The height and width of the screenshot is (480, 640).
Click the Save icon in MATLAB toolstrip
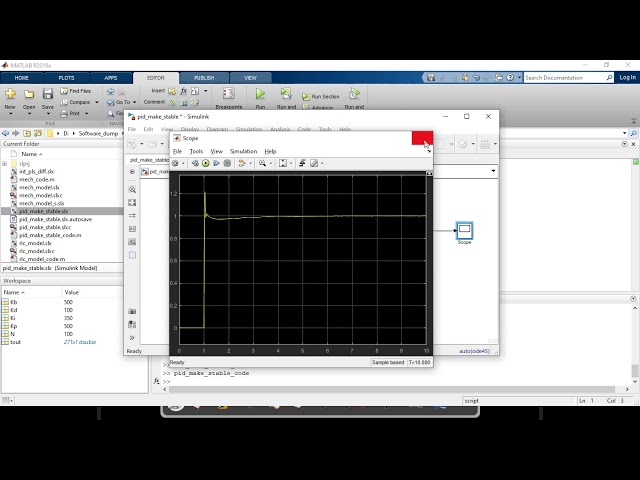[x=47, y=96]
